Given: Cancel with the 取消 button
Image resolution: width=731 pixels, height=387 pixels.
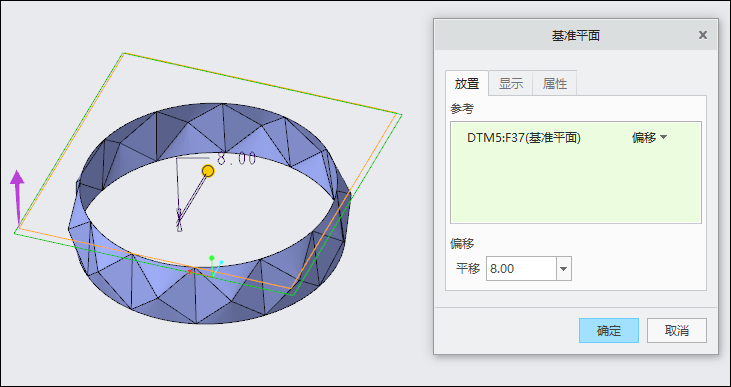Looking at the screenshot, I should point(676,331).
